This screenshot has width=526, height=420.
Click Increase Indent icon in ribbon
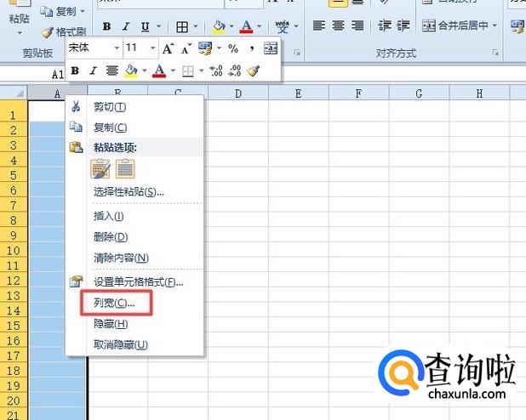[403, 26]
